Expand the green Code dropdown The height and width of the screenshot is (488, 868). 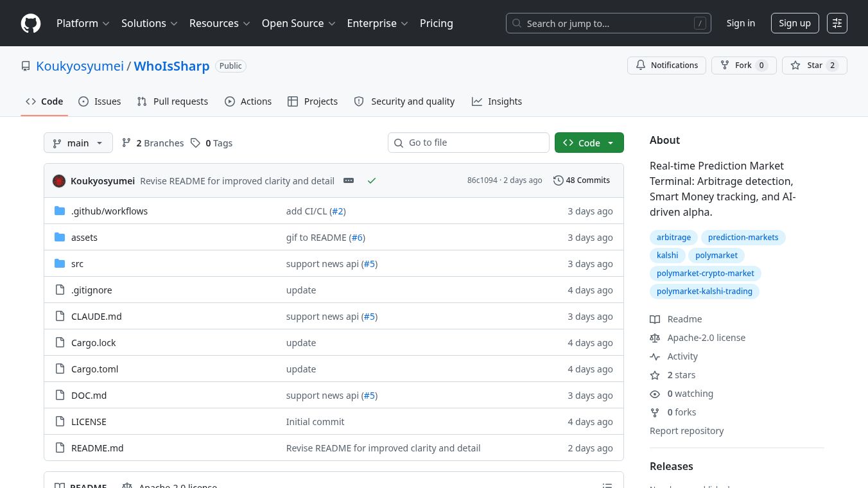coord(589,143)
